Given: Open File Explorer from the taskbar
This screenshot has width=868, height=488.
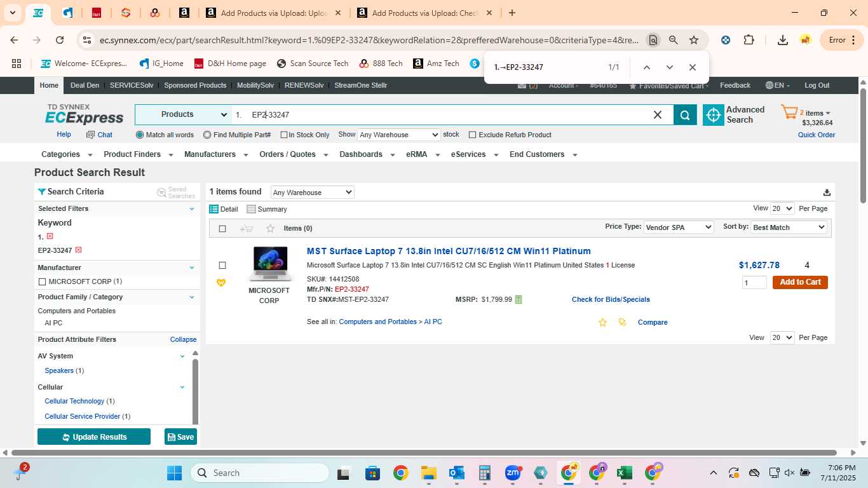Looking at the screenshot, I should pos(429,473).
